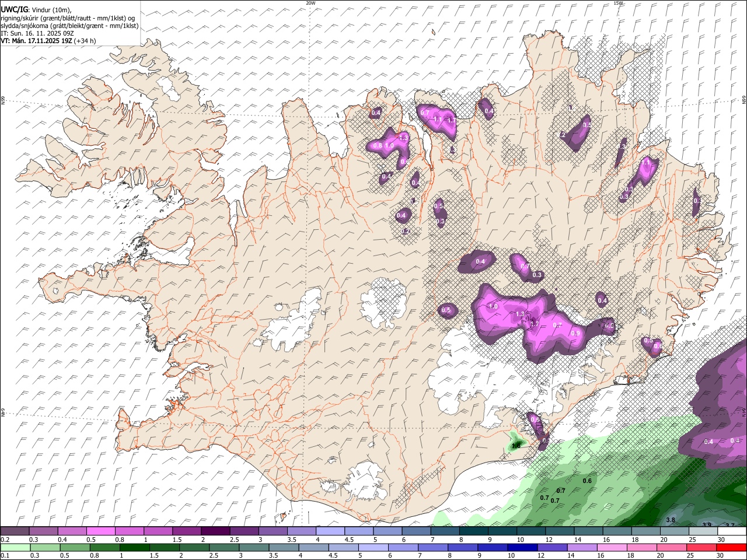Click the '15W' longitude label

pyautogui.click(x=618, y=3)
